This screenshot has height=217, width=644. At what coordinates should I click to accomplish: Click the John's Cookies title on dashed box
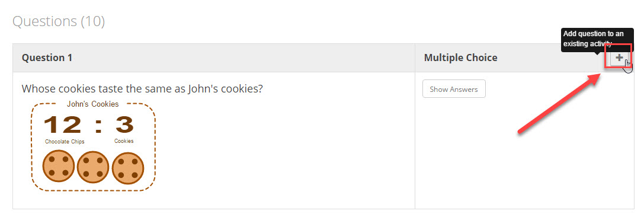coord(93,104)
